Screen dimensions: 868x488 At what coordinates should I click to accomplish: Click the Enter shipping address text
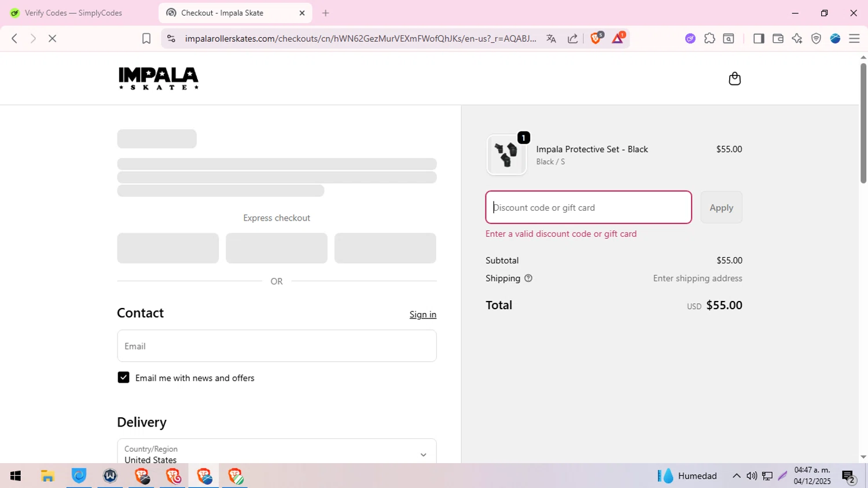pos(697,278)
